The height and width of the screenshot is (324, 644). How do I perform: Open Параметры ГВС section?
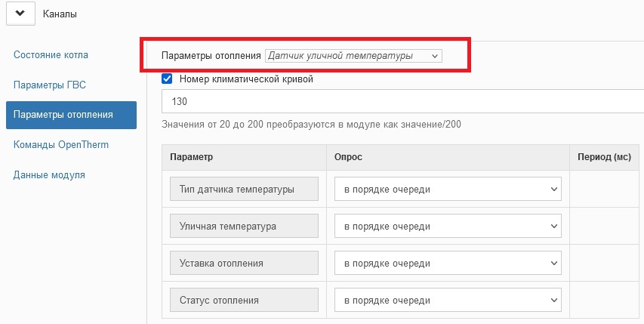[50, 85]
